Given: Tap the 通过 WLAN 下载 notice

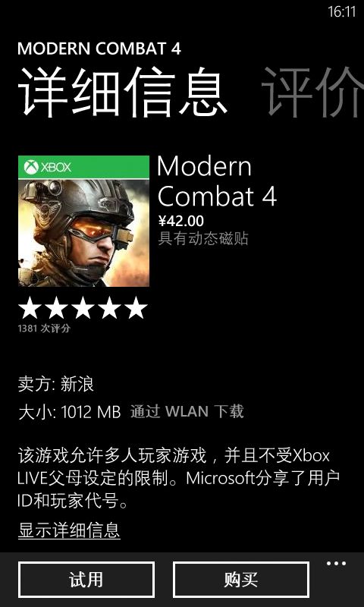Looking at the screenshot, I should (187, 411).
